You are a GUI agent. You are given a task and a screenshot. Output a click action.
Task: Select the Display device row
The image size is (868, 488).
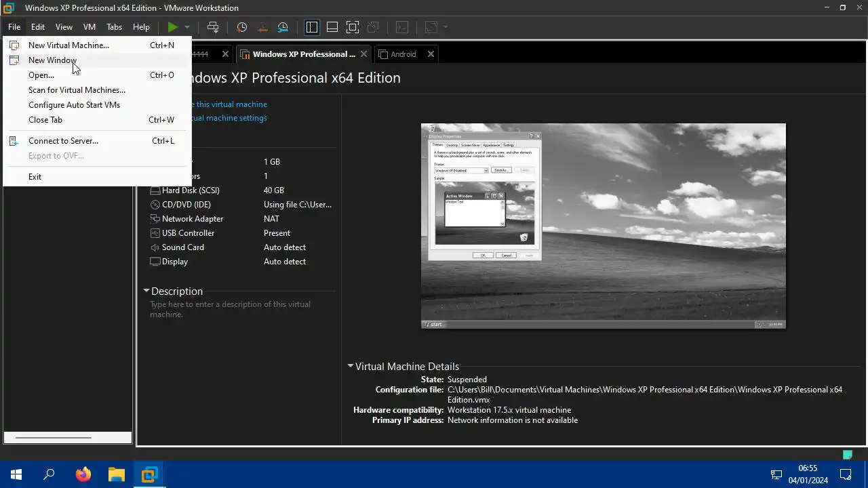click(242, 262)
